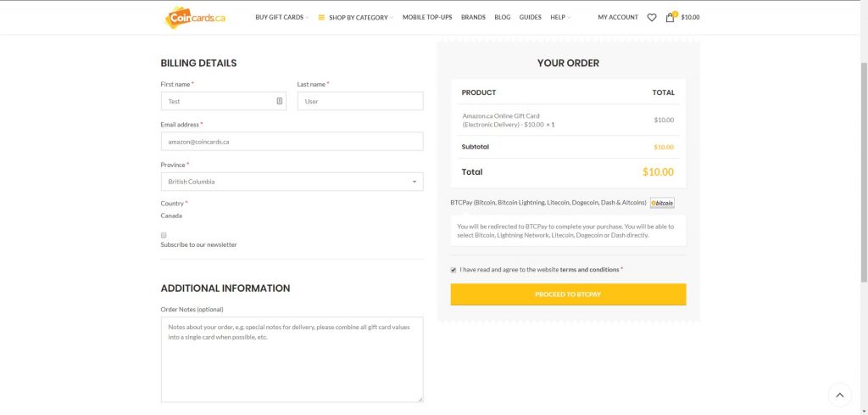
Task: Focus the Email address input field
Action: coord(292,141)
